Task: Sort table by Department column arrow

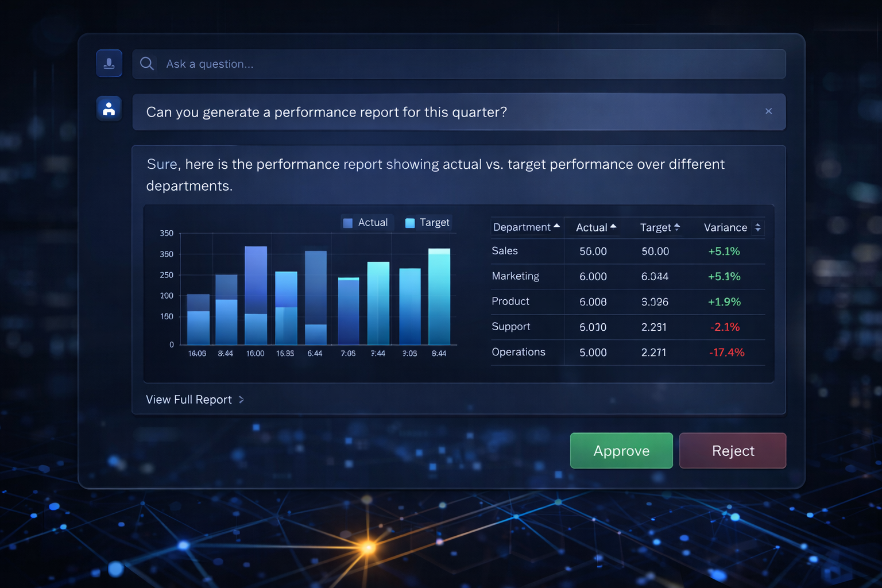Action: [x=556, y=227]
